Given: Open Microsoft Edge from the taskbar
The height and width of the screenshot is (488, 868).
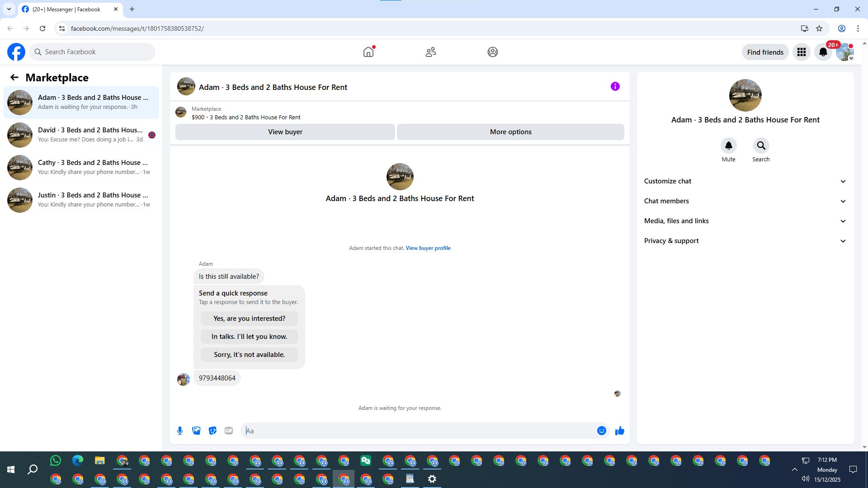Looking at the screenshot, I should click(x=78, y=461).
